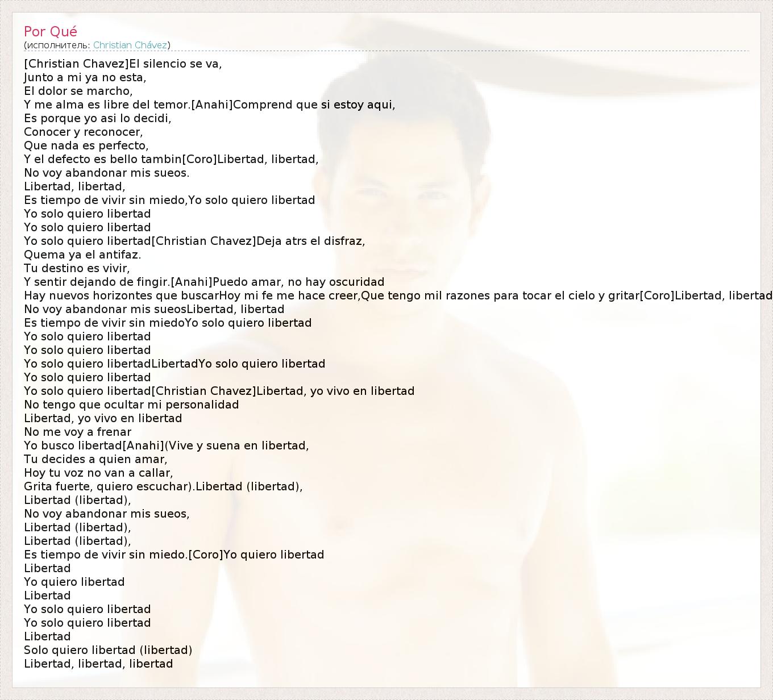The width and height of the screenshot is (773, 700).
Task: Open the Christian Chávez artist link
Action: [130, 45]
